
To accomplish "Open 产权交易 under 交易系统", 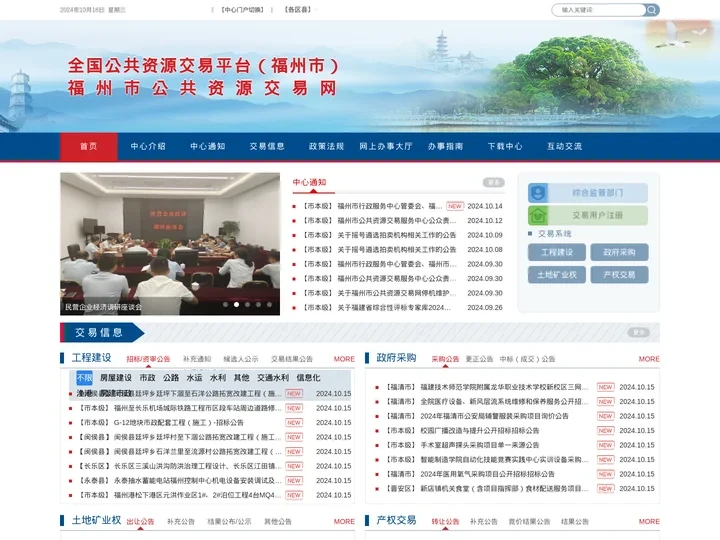I will 619,275.
